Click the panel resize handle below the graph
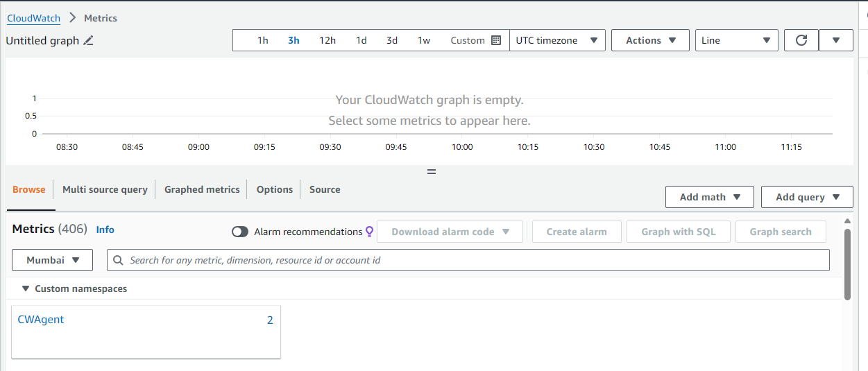Screen dimensions: 868x371 [x=432, y=171]
